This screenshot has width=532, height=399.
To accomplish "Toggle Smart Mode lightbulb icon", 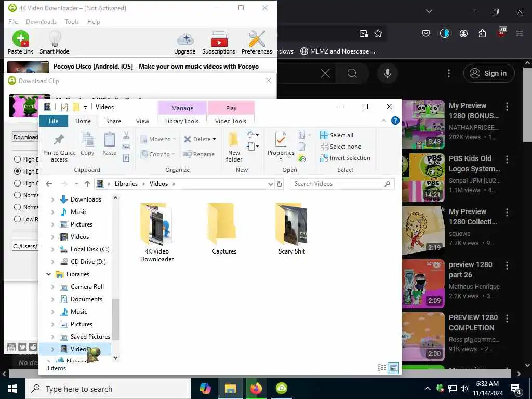I will point(54,43).
